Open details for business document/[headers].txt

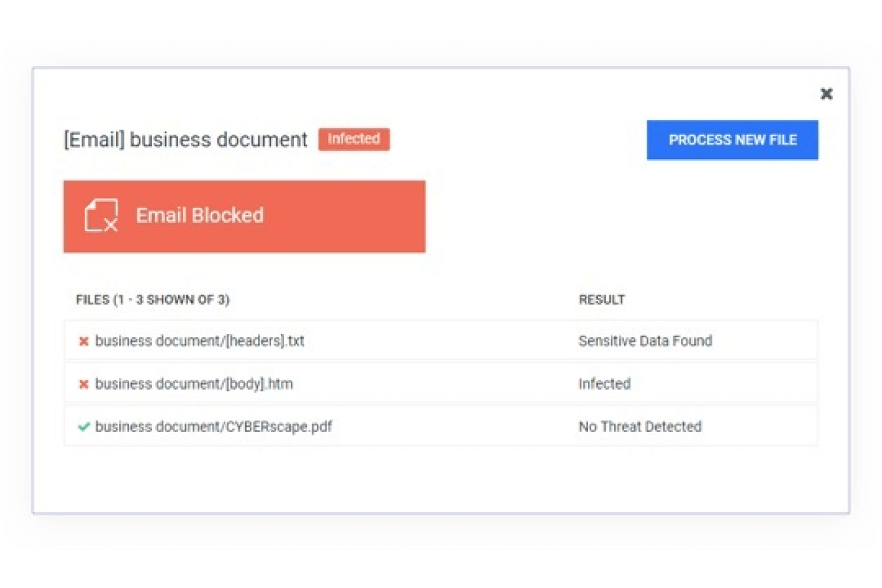pos(200,340)
